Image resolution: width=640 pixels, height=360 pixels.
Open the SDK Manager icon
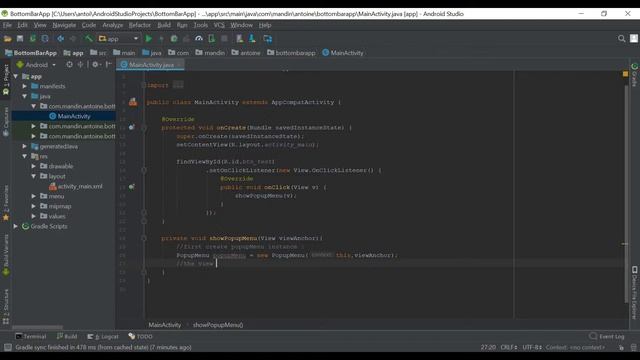click(252, 39)
